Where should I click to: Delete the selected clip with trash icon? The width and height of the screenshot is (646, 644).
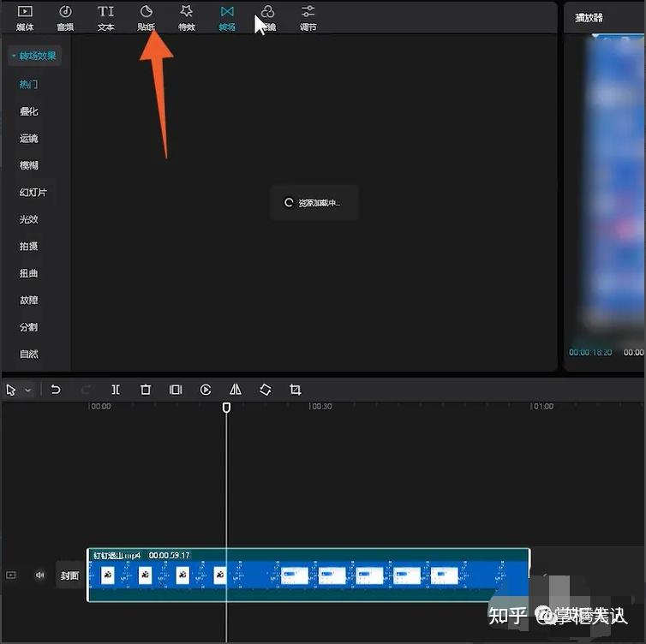(146, 390)
